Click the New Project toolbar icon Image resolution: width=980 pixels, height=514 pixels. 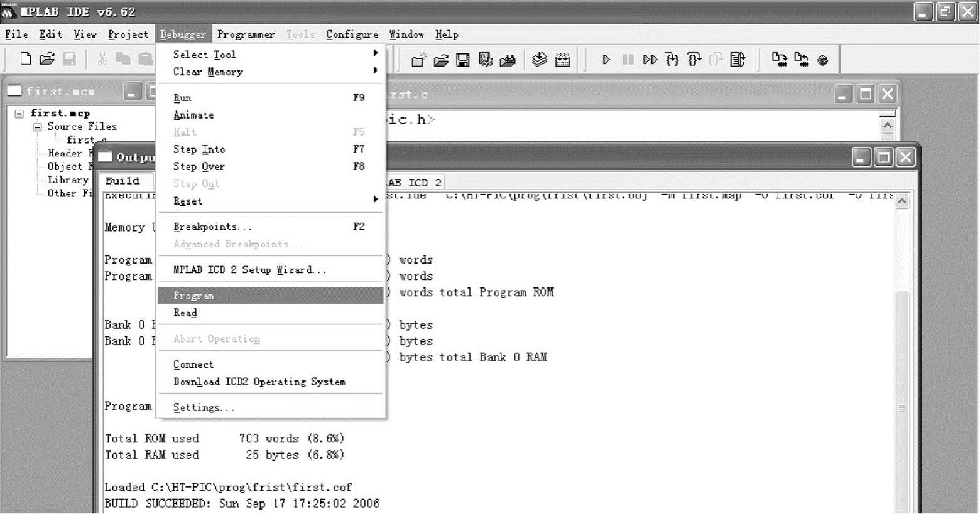click(418, 60)
